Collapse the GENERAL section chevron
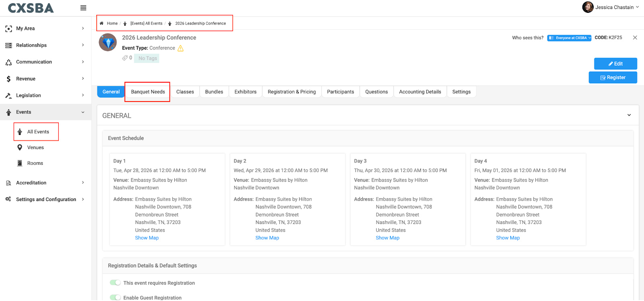Image resolution: width=644 pixels, height=301 pixels. tap(629, 115)
